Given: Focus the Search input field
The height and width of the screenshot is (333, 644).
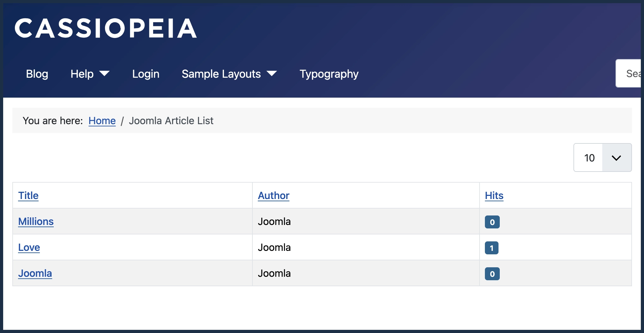Looking at the screenshot, I should pyautogui.click(x=629, y=73).
